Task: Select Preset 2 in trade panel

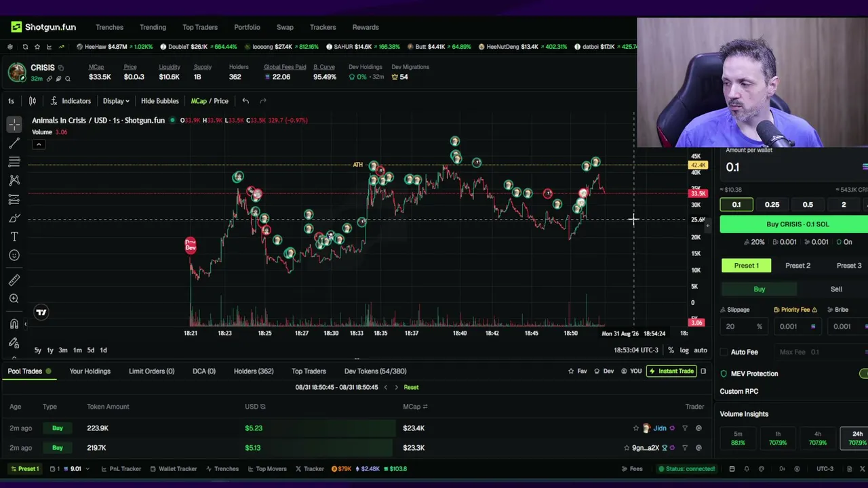Action: click(x=797, y=266)
